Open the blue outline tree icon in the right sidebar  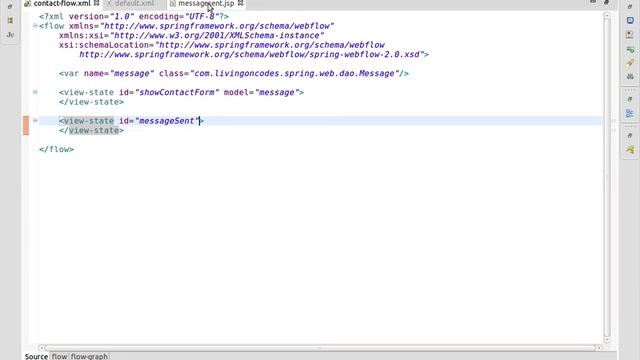click(x=630, y=113)
